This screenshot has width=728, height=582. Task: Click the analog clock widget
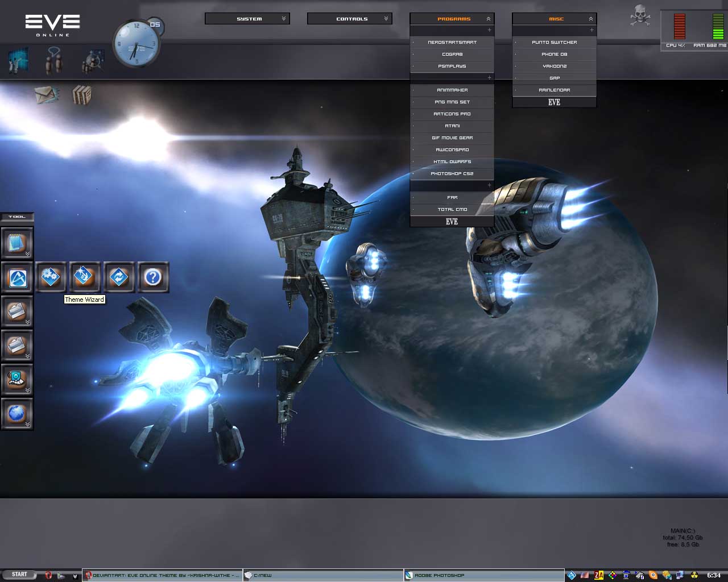(136, 43)
